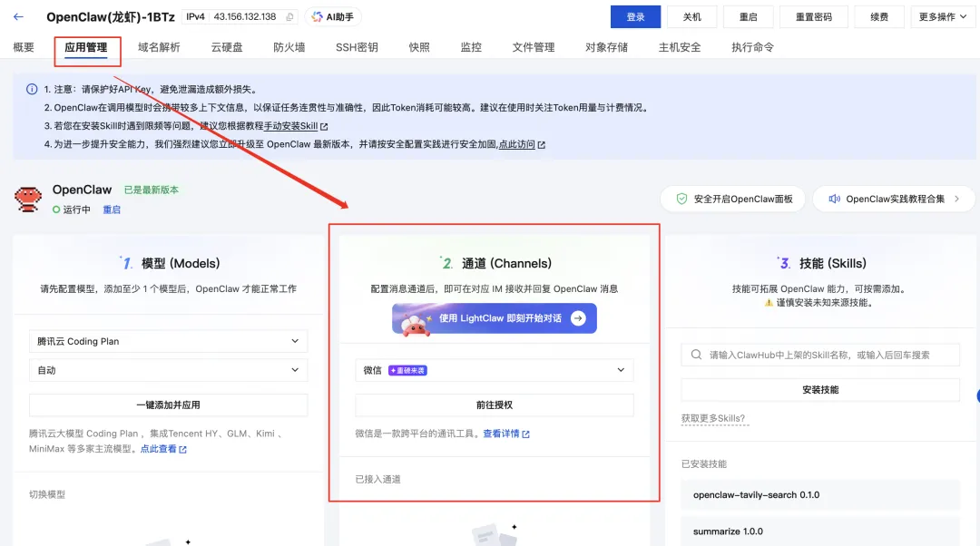This screenshot has width=980, height=546.
Task: Click the 重启 button in top bar
Action: point(748,17)
